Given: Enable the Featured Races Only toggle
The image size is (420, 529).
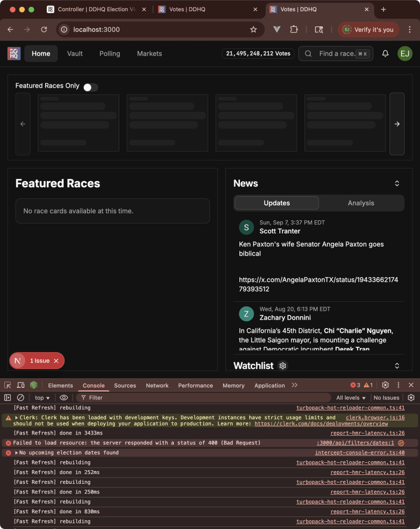Looking at the screenshot, I should tap(90, 87).
